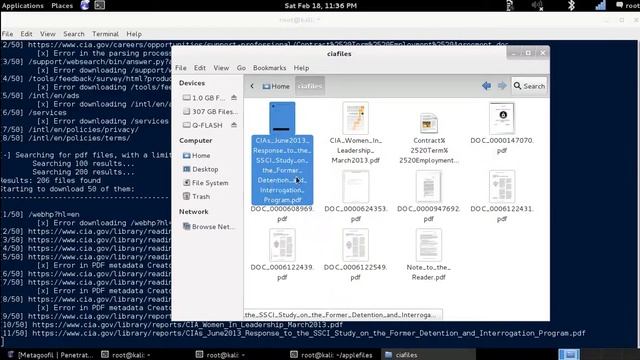Select the DOC_0000608969.pdf file label

tap(282, 213)
